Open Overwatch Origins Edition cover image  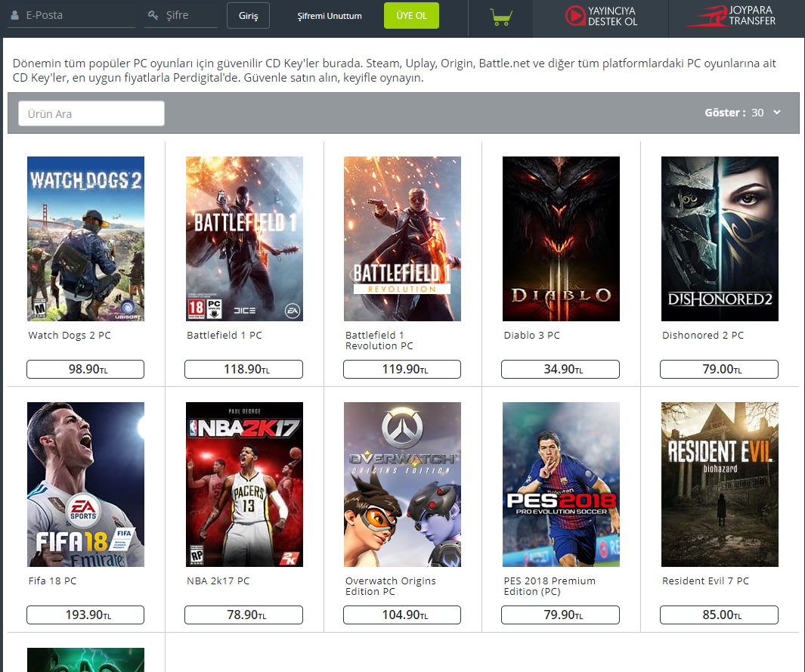402,485
